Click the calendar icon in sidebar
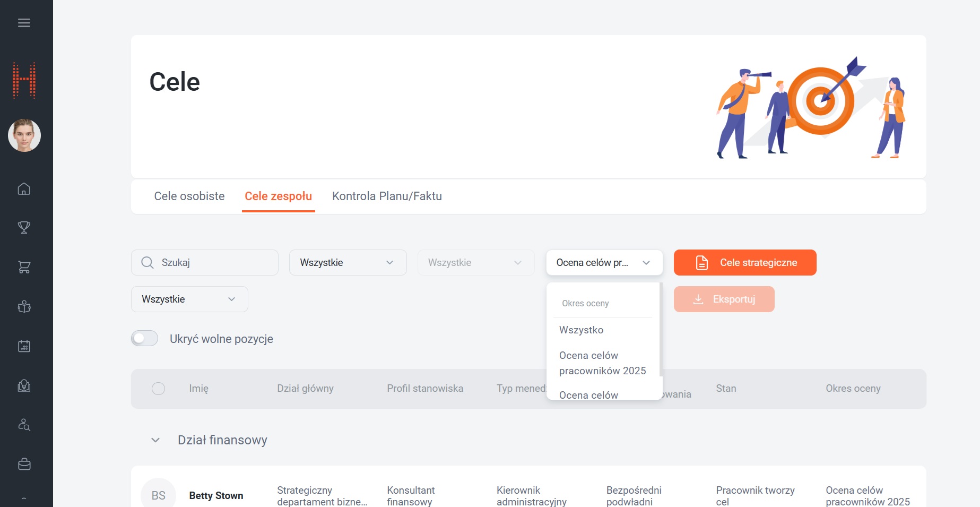980x507 pixels. point(24,346)
